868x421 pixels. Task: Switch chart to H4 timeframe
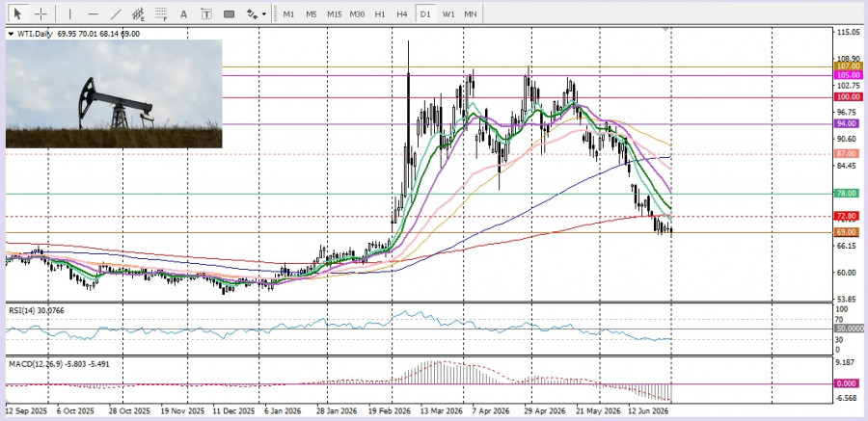pyautogui.click(x=402, y=13)
